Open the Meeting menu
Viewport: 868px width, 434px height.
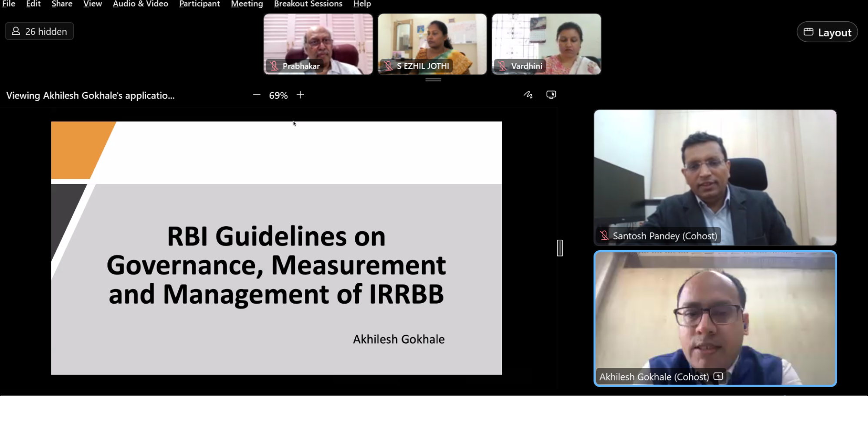pos(247,4)
